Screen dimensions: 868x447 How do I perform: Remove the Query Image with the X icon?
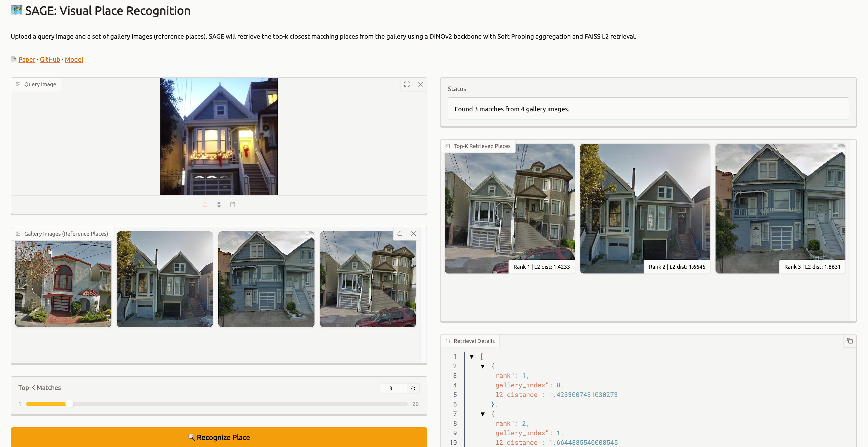tap(421, 84)
